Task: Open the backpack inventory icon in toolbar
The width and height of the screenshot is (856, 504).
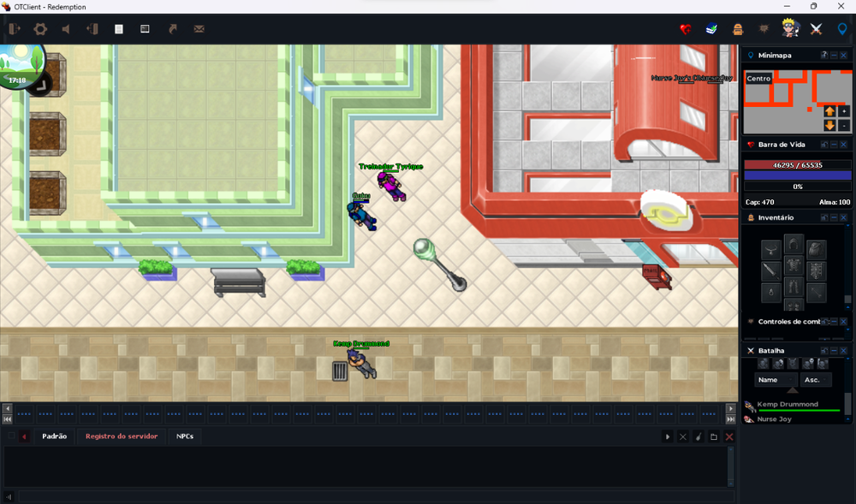Action: (x=738, y=29)
